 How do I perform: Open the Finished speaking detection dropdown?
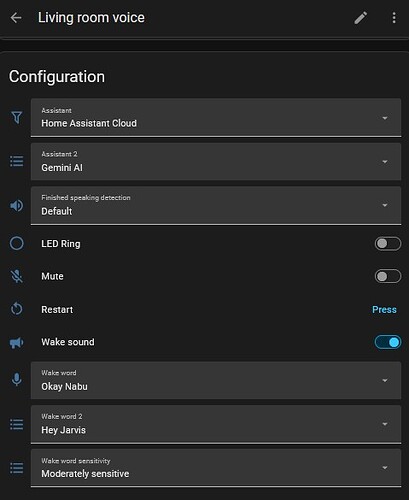click(x=216, y=205)
